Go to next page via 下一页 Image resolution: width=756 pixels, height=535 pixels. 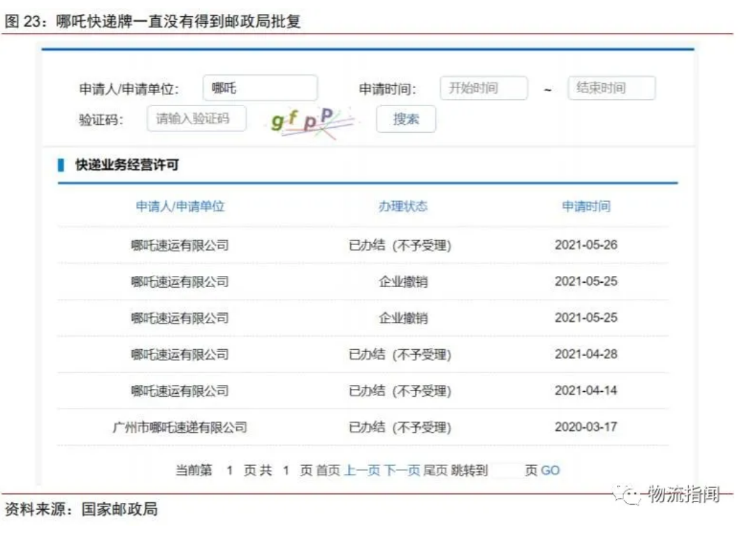[x=402, y=470]
